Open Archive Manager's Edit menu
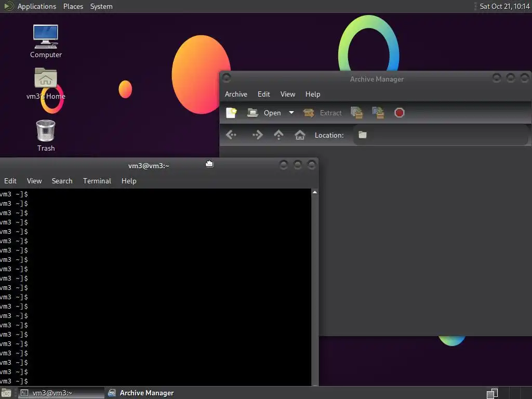This screenshot has width=532, height=399. (263, 95)
